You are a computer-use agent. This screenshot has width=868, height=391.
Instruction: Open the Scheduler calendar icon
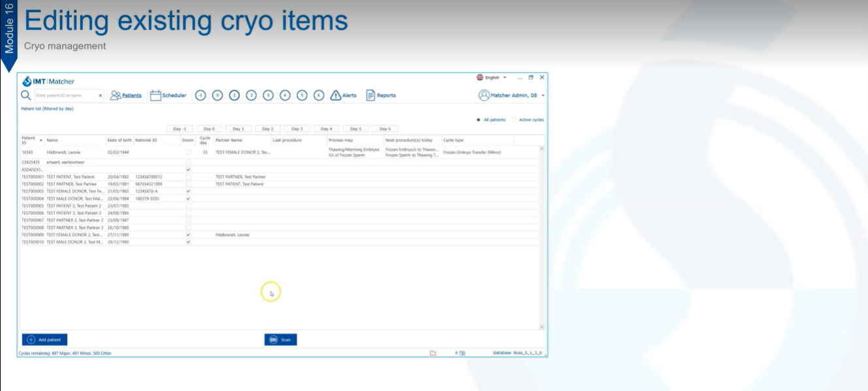point(155,95)
